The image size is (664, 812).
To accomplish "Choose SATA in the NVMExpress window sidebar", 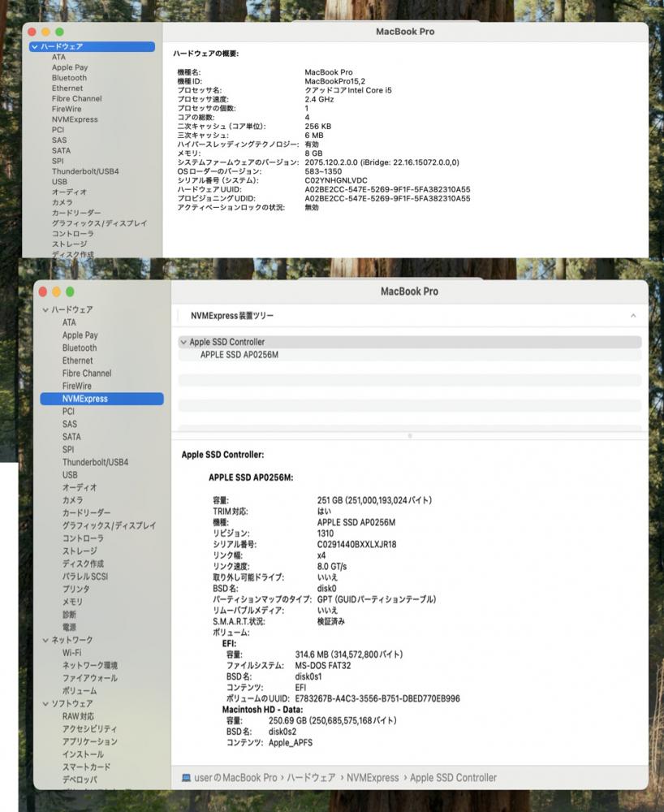I will (x=71, y=437).
